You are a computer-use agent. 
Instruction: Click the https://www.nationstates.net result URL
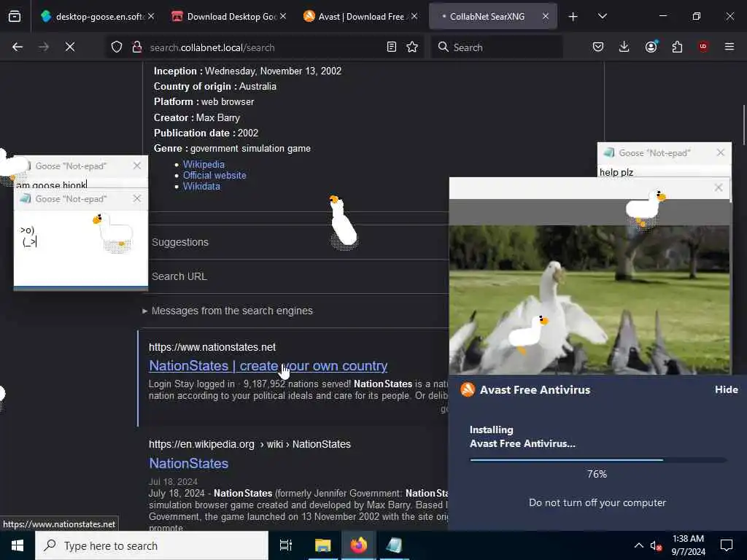coord(212,347)
